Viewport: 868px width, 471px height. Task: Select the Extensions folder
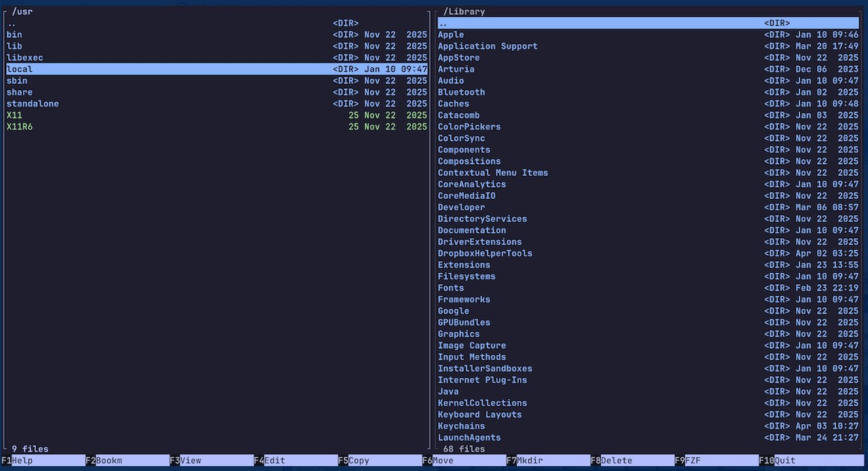pyautogui.click(x=648, y=265)
